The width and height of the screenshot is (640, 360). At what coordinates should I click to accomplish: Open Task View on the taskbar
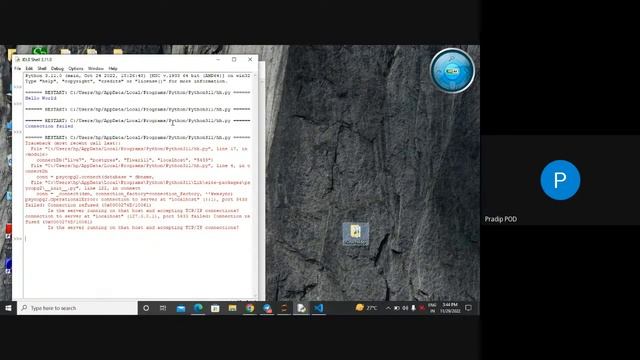click(x=163, y=308)
